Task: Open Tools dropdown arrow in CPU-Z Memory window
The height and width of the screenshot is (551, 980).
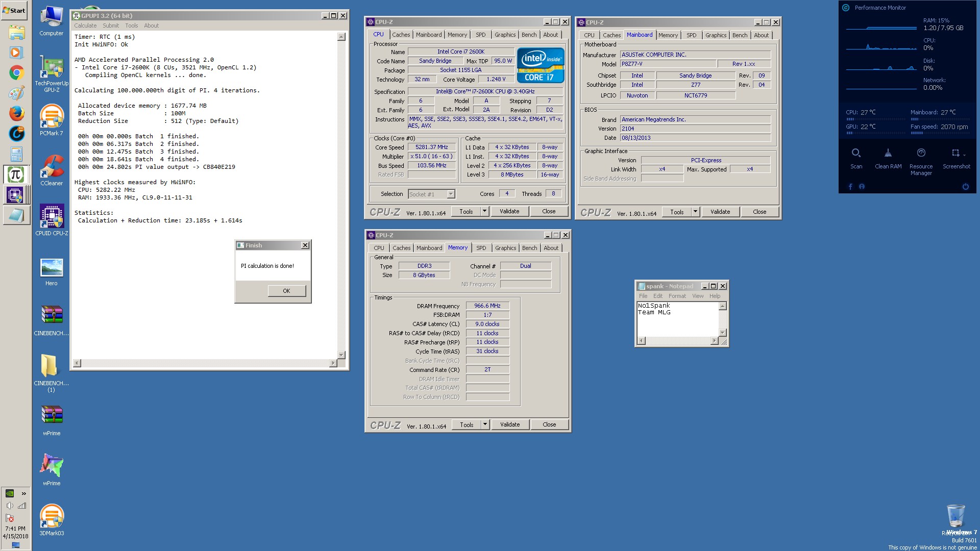Action: tap(485, 424)
